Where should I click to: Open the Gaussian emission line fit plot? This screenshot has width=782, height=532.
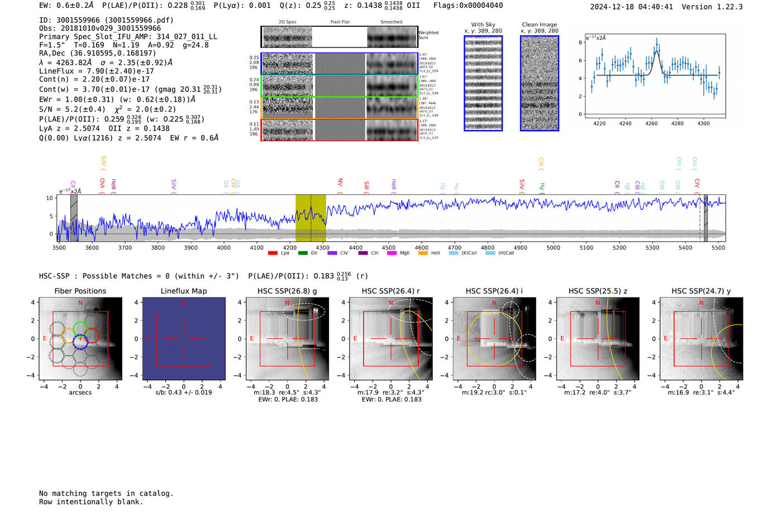click(x=655, y=76)
